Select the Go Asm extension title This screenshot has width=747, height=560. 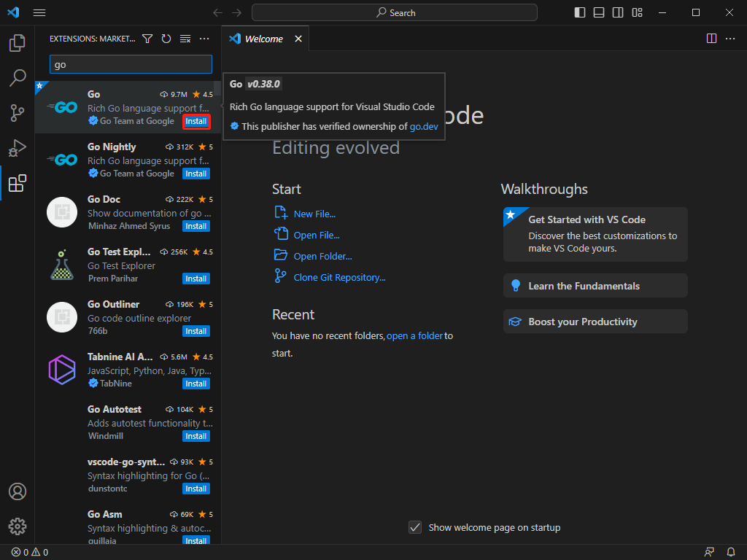coord(105,514)
